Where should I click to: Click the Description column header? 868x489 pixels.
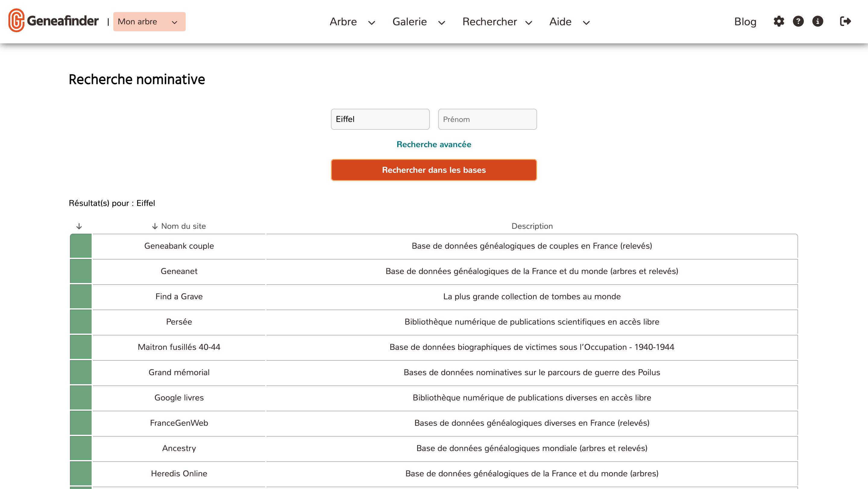pyautogui.click(x=532, y=226)
